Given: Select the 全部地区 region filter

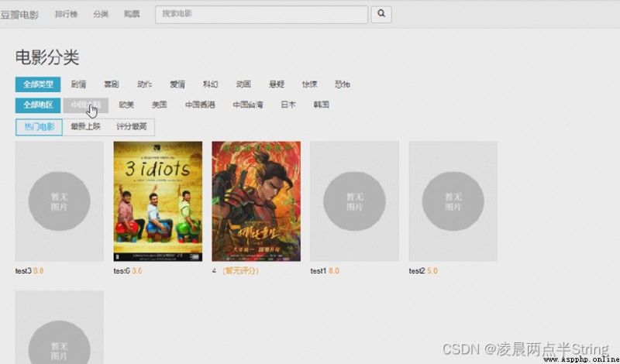Looking at the screenshot, I should tap(38, 105).
